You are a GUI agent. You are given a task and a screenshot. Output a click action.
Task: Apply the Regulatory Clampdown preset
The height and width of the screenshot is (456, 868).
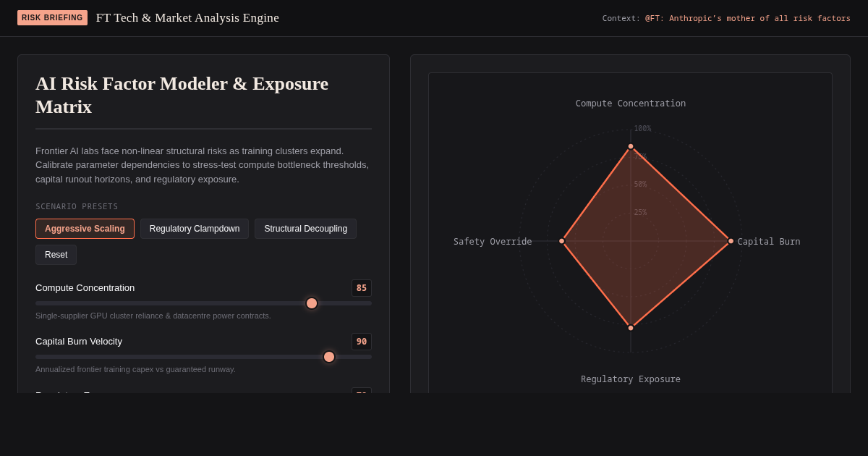pos(195,229)
